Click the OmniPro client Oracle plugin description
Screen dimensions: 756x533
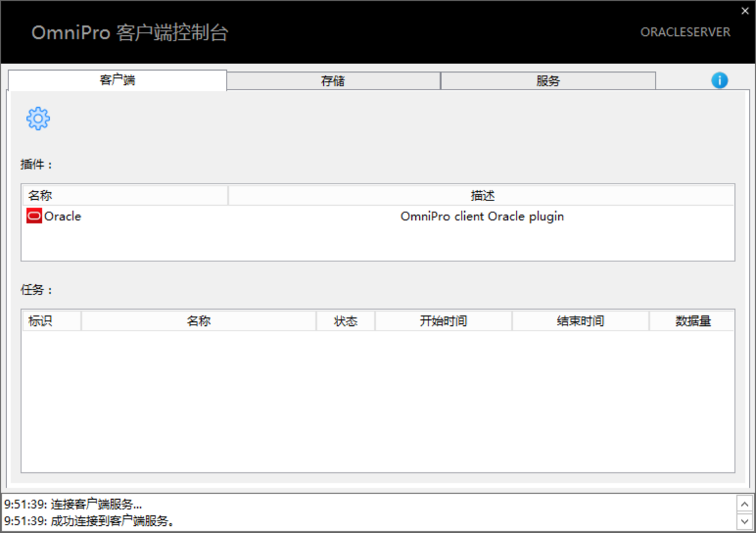coord(482,216)
